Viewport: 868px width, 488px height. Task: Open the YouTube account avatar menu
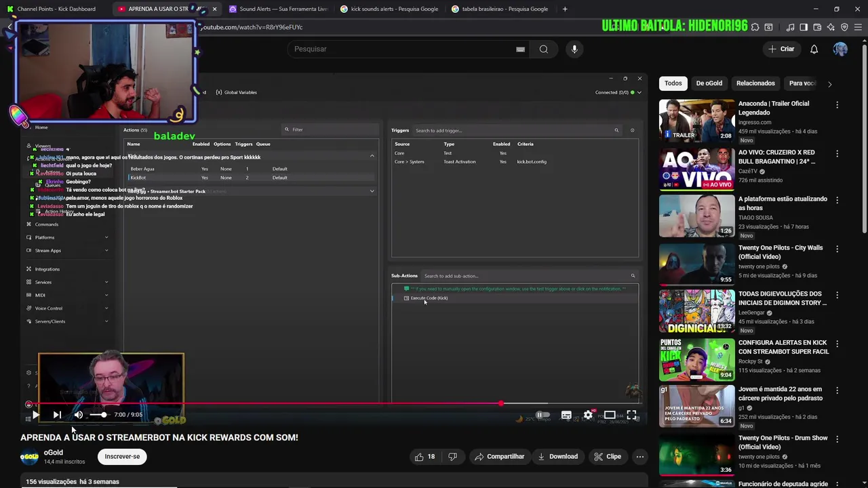coord(840,49)
